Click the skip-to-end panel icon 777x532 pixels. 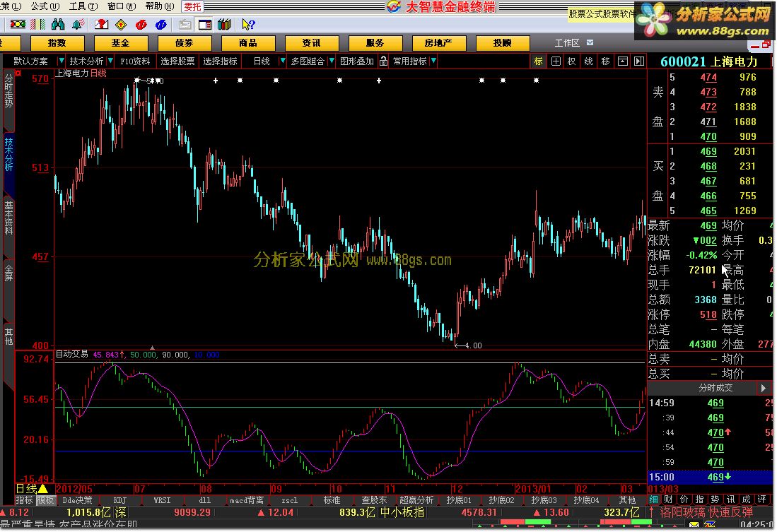pos(639,61)
